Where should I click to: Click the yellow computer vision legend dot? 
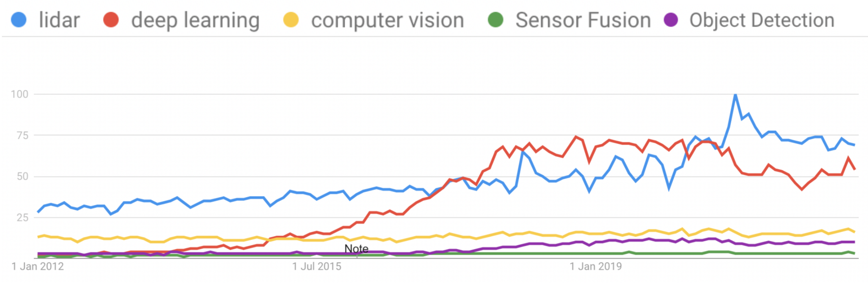[x=291, y=20]
